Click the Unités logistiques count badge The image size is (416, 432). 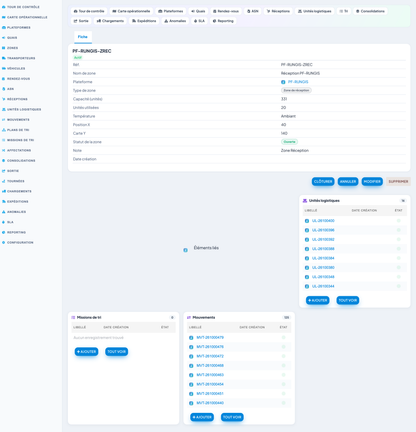[403, 201]
